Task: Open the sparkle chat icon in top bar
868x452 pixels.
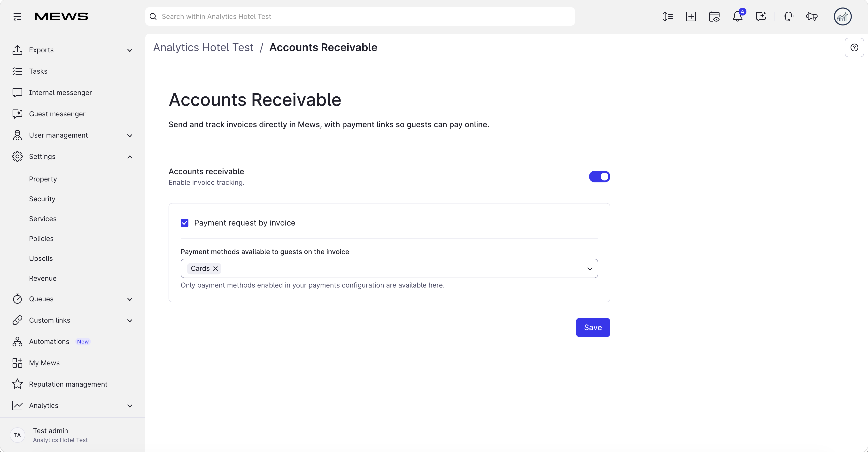Action: (x=761, y=16)
